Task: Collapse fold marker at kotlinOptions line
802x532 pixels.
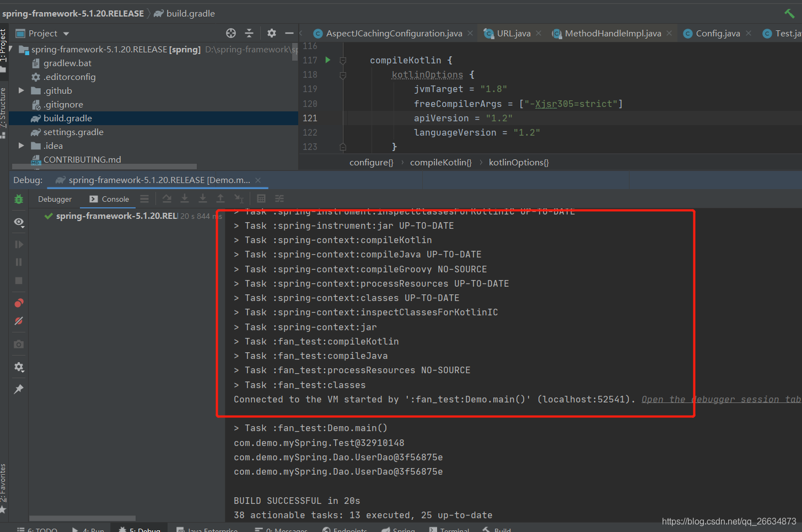Action: point(343,75)
